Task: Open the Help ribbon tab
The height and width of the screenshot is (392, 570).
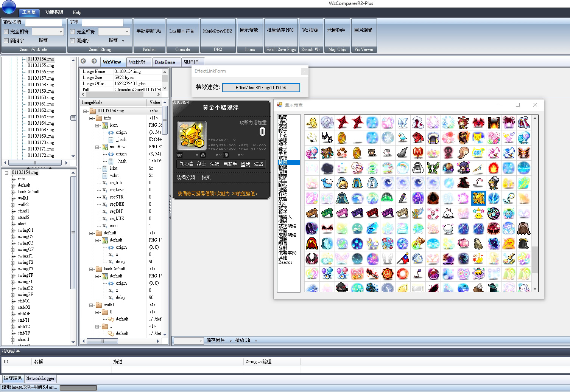Action: point(77,12)
